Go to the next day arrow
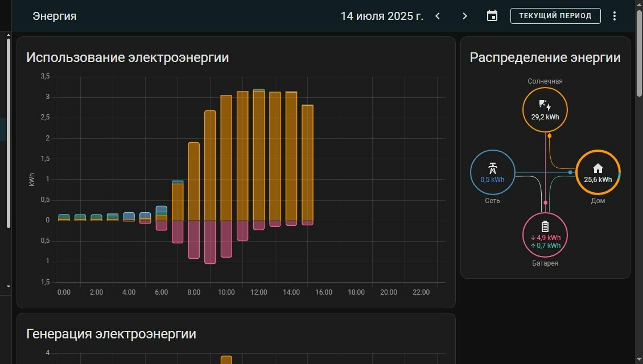Image resolution: width=643 pixels, height=364 pixels. [465, 16]
